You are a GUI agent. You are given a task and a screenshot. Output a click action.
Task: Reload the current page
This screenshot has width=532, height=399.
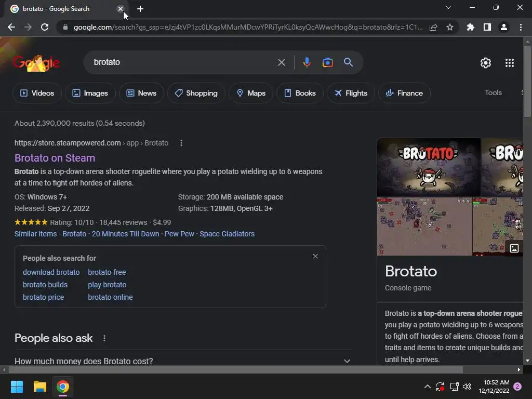(x=45, y=27)
